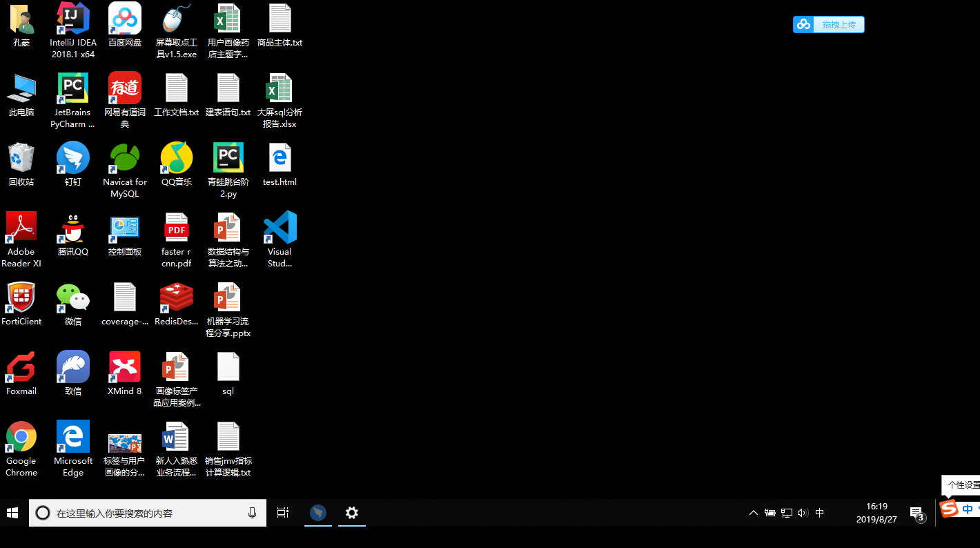
Task: Open the IntelliJ IDEA 2018.1 x64 shortcut
Action: [x=73, y=30]
